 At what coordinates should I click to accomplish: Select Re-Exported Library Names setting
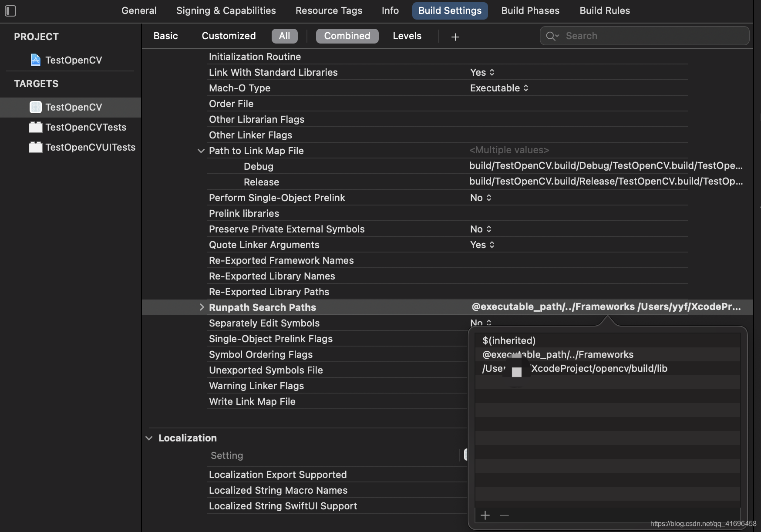[272, 276]
